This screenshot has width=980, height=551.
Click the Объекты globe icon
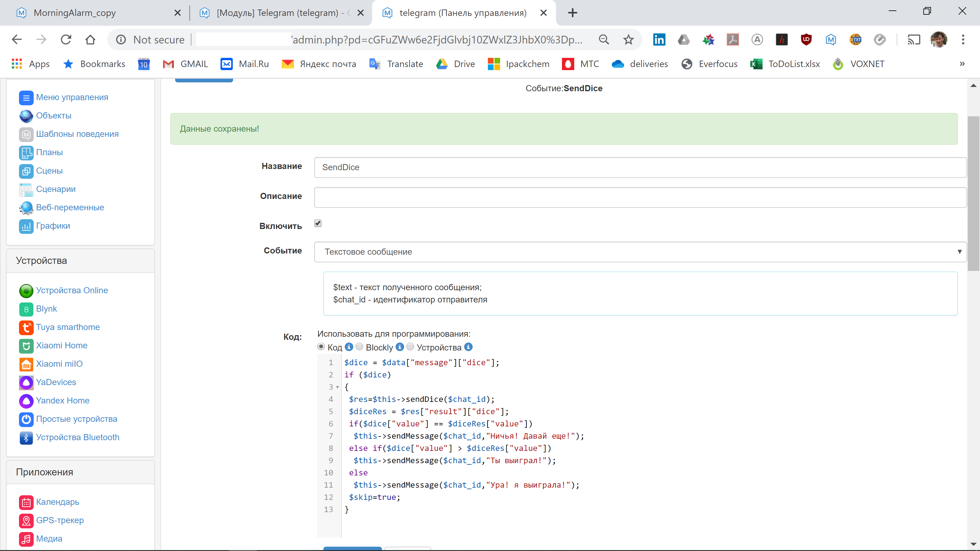coord(26,116)
